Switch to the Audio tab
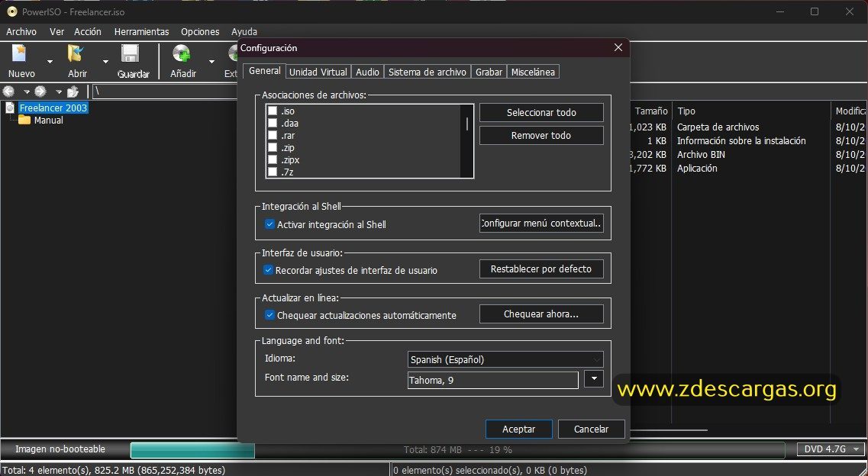This screenshot has width=868, height=476. coord(367,72)
